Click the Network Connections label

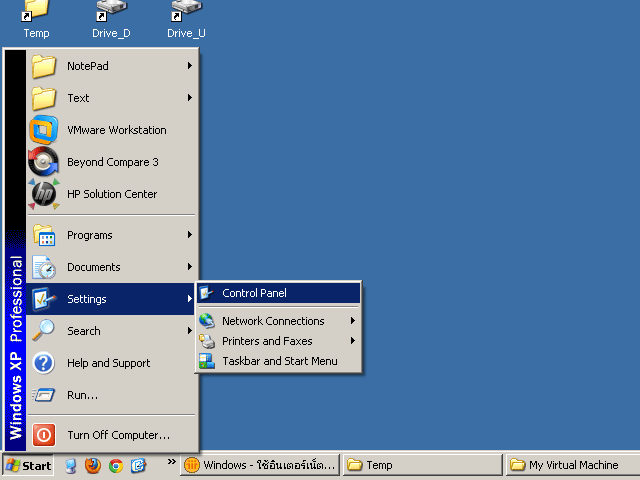pos(273,321)
